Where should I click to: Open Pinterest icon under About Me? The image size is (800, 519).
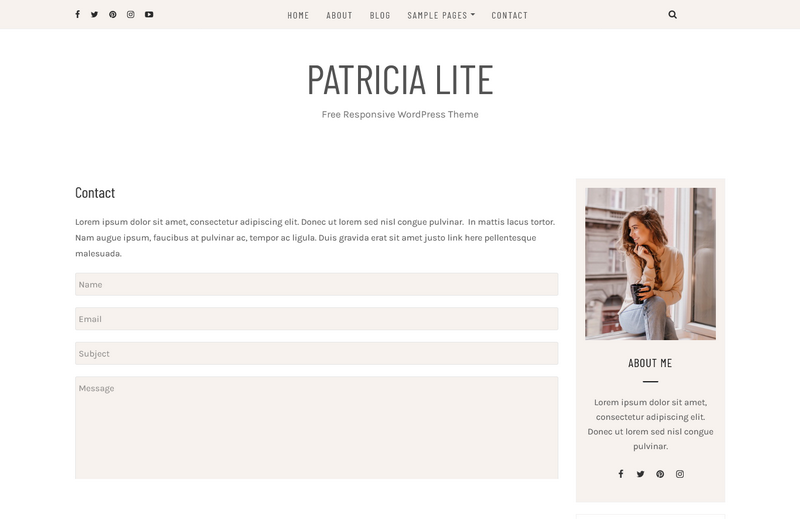[660, 474]
